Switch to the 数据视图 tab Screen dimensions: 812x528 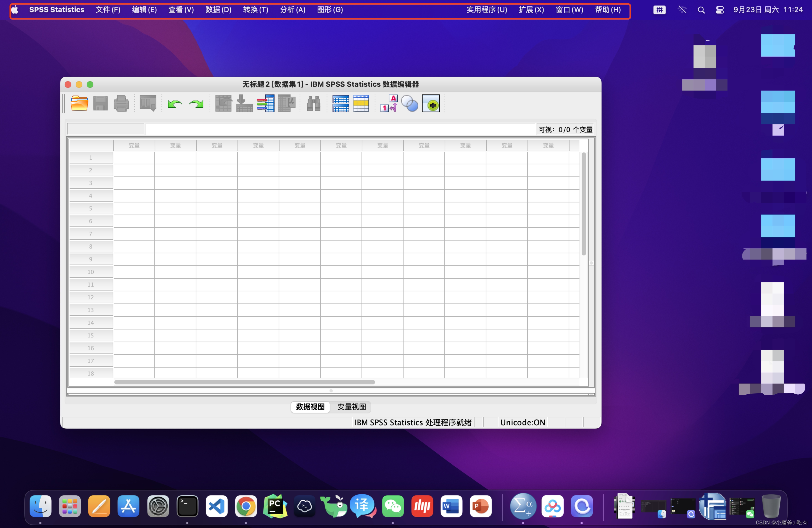(310, 406)
